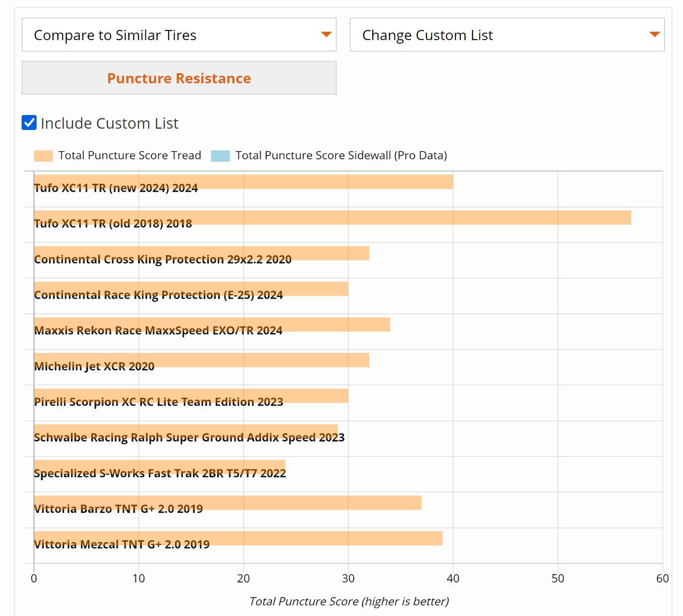Screen dimensions: 683x616
Task: Click the Puncture Resistance button
Action: pos(179,78)
